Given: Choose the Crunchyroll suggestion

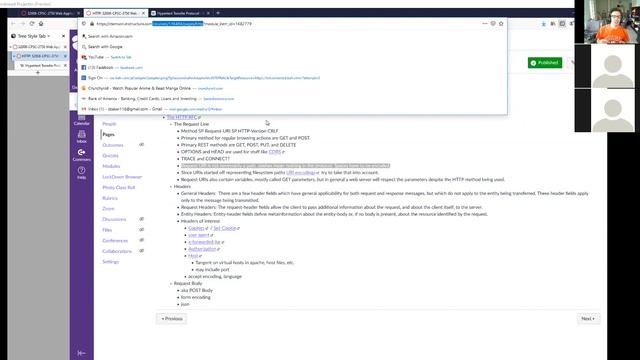Looking at the screenshot, I should tap(292, 88).
